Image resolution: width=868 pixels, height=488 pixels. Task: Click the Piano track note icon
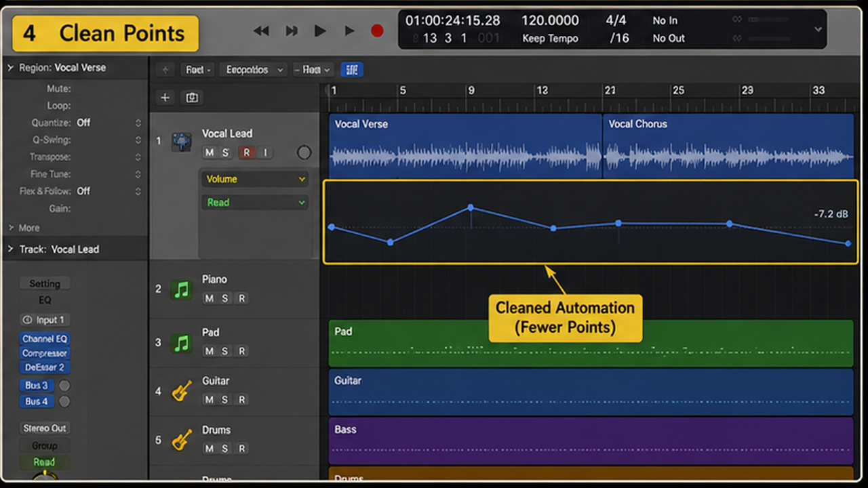(181, 289)
